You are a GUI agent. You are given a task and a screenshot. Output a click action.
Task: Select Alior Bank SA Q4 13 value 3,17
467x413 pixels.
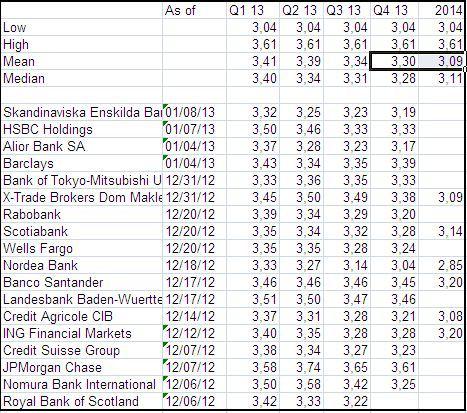coord(394,146)
